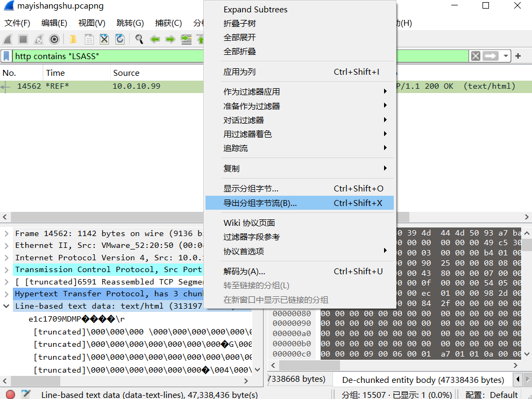This screenshot has width=532, height=399.
Task: Choose 全部展开 in the context menu
Action: [x=240, y=38]
